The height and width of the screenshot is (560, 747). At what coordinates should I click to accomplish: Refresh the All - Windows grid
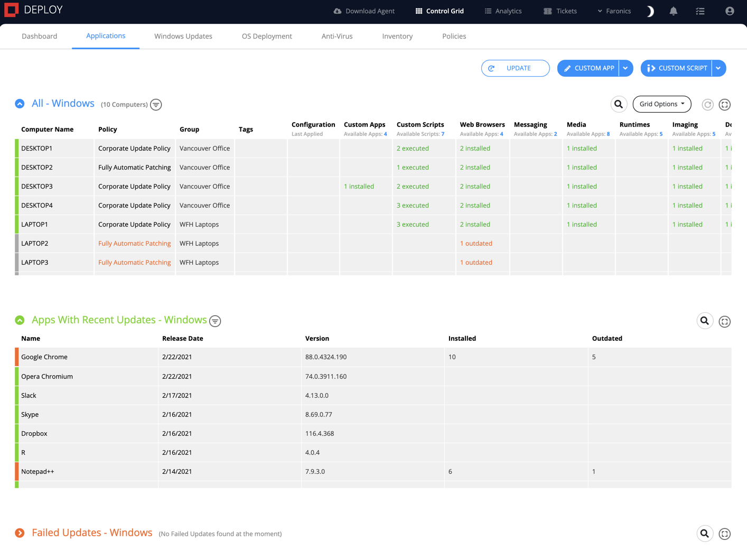pyautogui.click(x=708, y=105)
